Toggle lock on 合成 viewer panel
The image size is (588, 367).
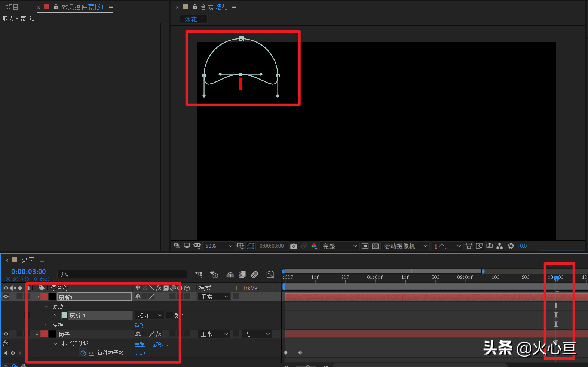(x=195, y=7)
